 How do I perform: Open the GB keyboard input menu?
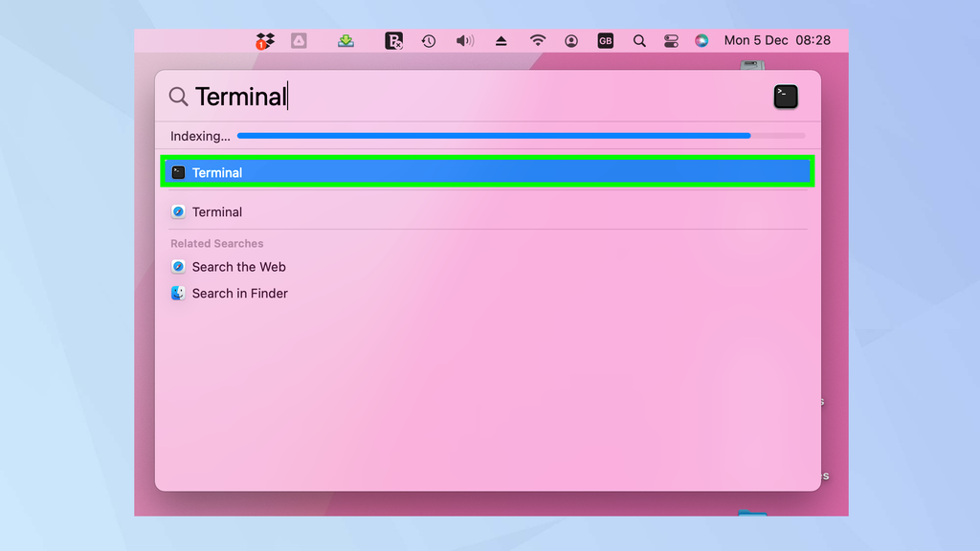pyautogui.click(x=606, y=40)
